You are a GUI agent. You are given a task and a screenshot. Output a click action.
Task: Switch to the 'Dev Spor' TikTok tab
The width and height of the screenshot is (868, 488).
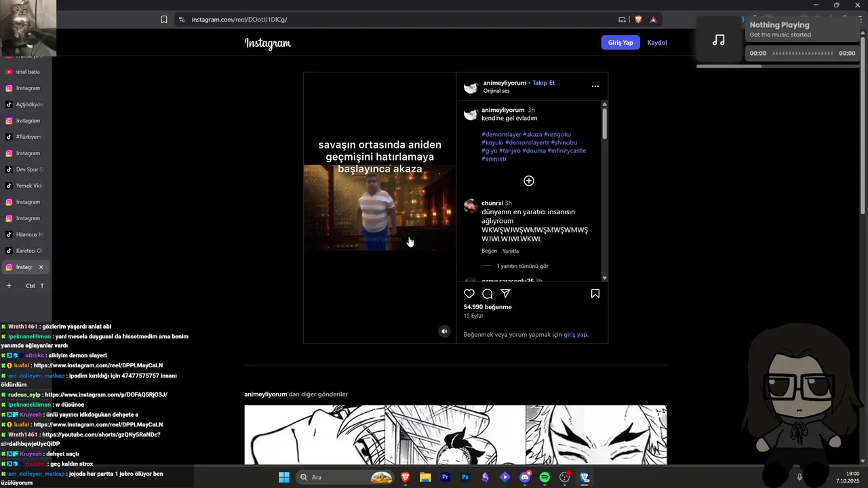(26, 169)
